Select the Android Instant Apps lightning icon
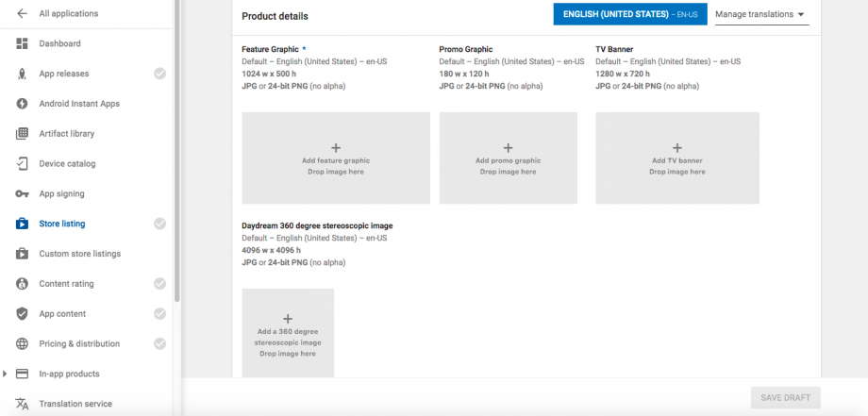868x416 pixels. coord(22,104)
